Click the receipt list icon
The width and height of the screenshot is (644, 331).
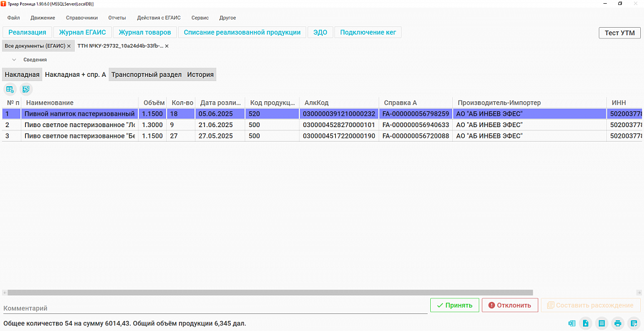tap(602, 323)
